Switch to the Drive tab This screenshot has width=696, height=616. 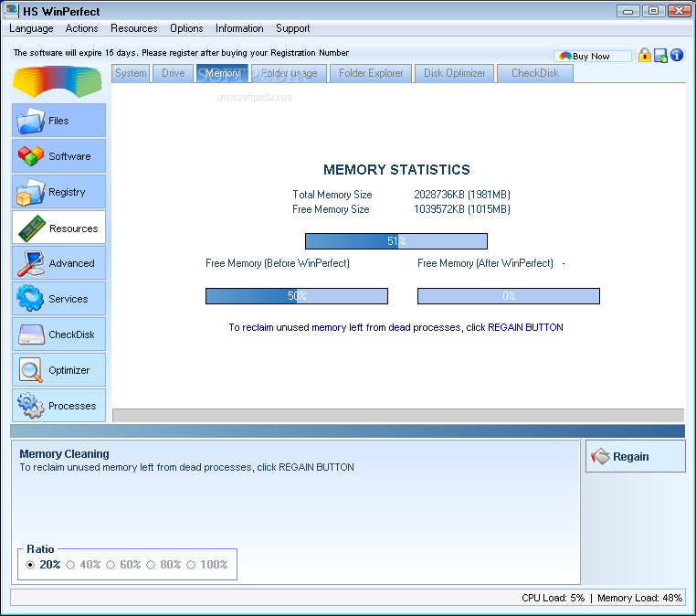[174, 73]
